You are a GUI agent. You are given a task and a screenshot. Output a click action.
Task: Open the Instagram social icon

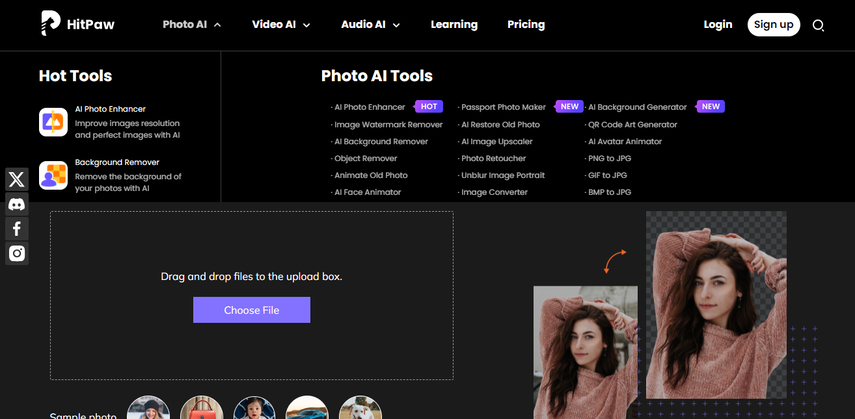[x=17, y=254]
